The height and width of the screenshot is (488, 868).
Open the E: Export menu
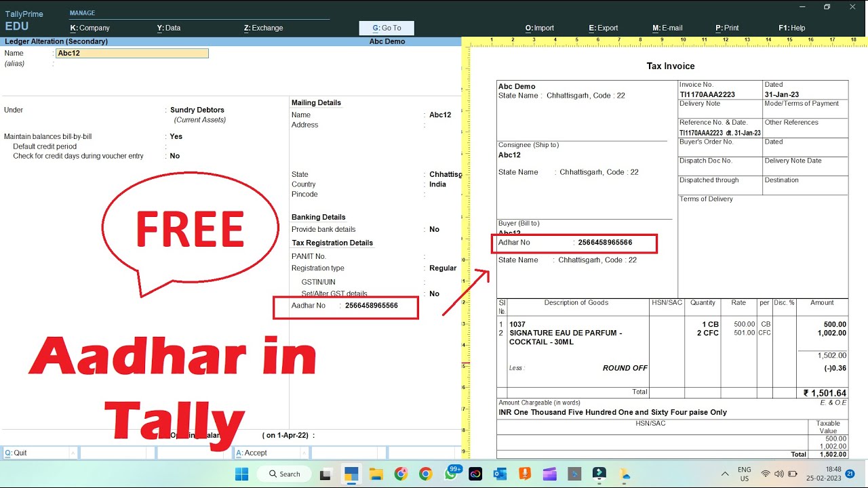pos(604,28)
